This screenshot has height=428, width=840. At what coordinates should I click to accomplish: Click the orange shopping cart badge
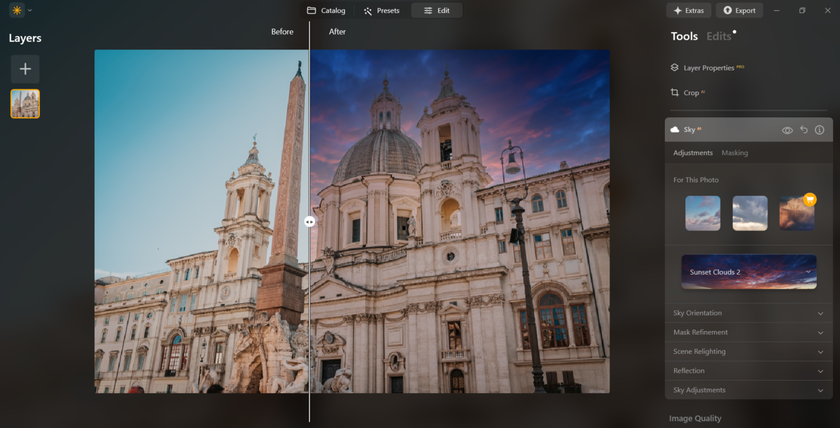pos(809,200)
